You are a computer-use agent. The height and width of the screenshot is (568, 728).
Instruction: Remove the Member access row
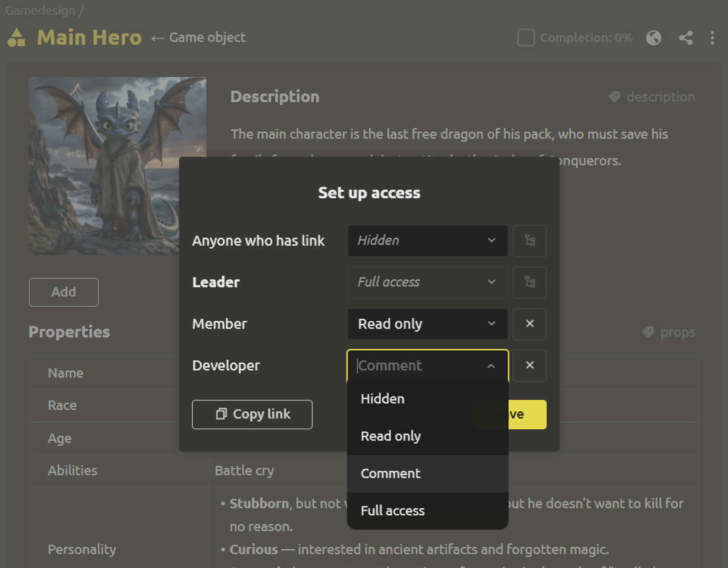529,324
